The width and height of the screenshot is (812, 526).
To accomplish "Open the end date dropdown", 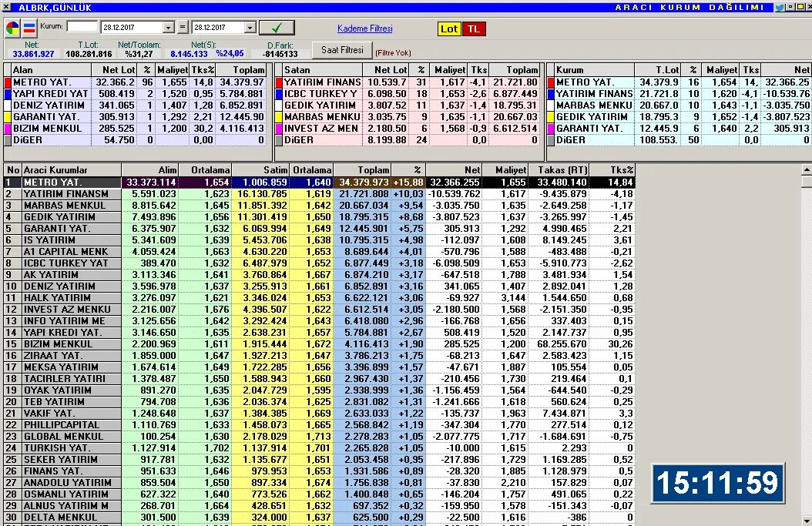I will point(250,28).
